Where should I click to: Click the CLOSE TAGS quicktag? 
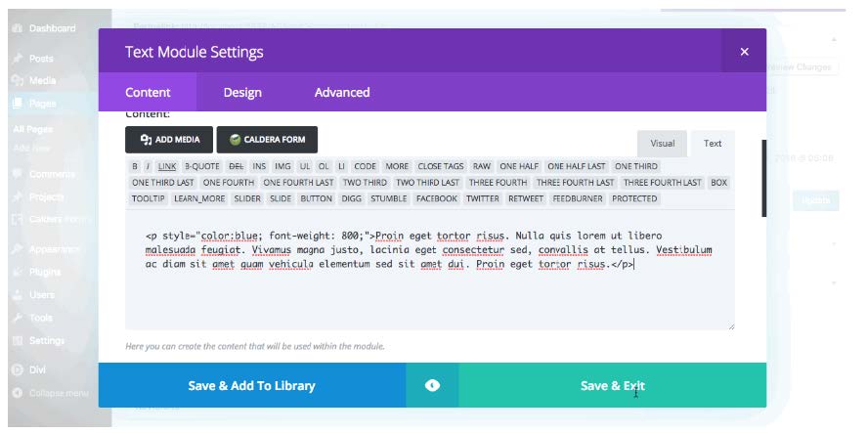[441, 166]
